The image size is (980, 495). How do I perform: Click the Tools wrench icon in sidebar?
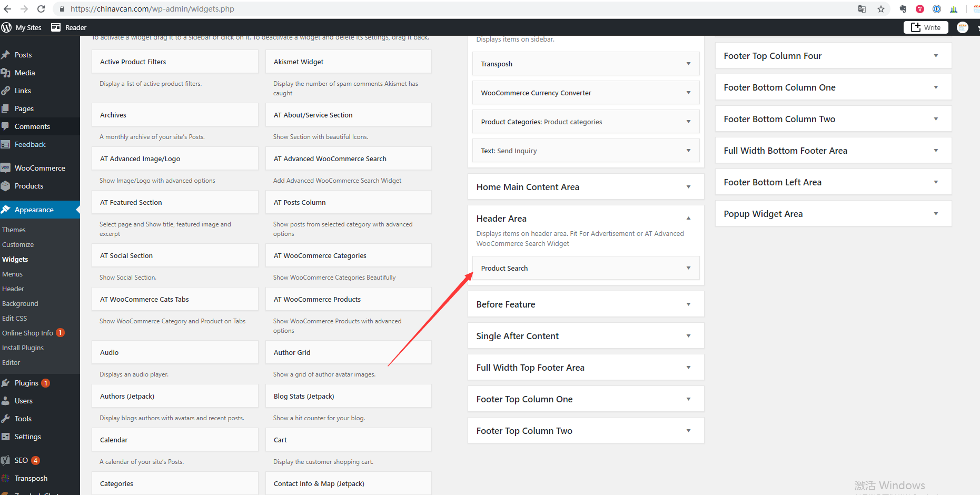click(6, 419)
